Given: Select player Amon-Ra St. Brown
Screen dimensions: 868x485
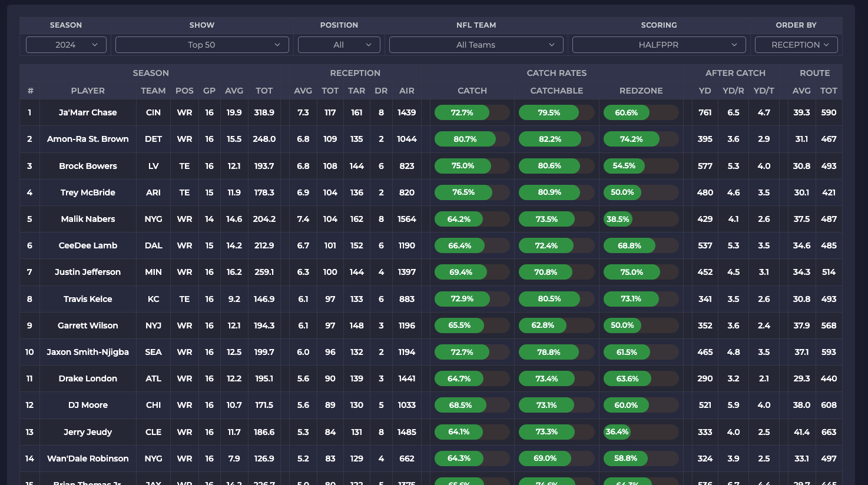Looking at the screenshot, I should (88, 139).
